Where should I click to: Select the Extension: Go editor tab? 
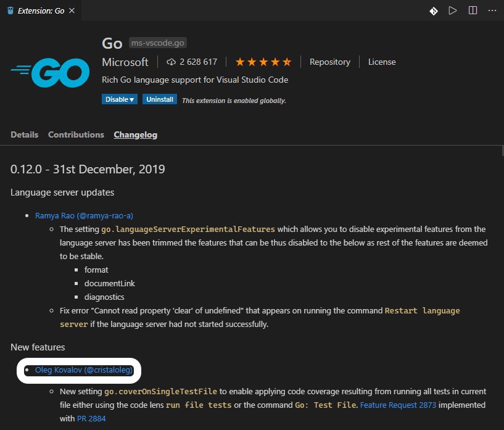(x=41, y=10)
